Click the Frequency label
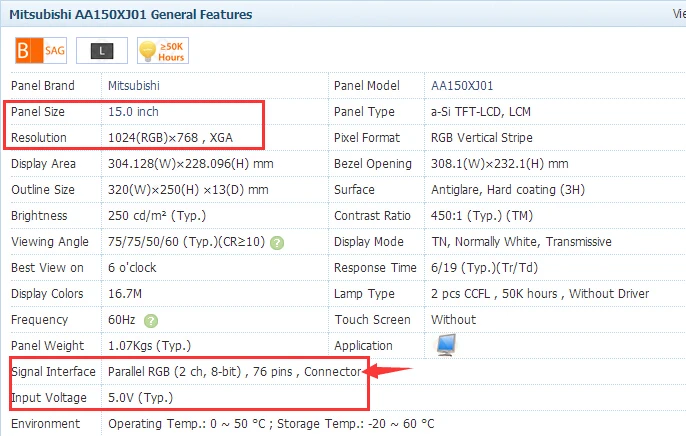 [x=39, y=320]
